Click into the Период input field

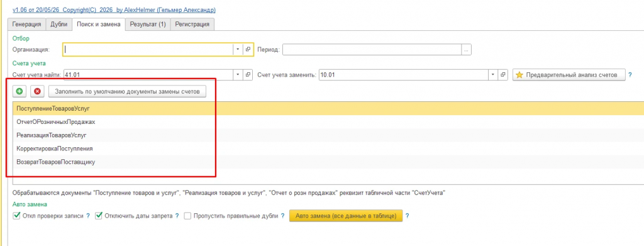372,49
